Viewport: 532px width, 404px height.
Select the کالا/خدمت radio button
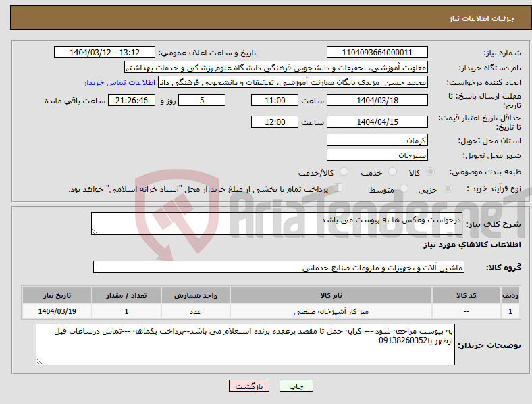pyautogui.click(x=344, y=172)
